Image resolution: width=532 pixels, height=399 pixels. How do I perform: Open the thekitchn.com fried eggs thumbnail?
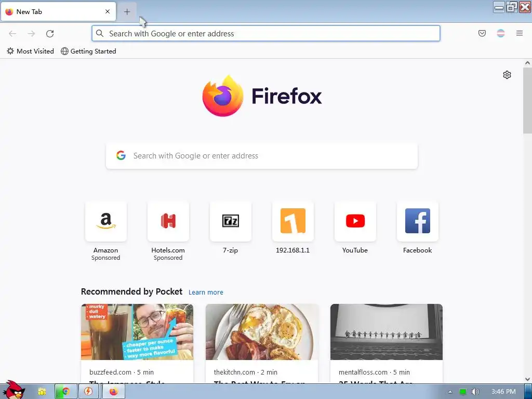pos(262,332)
